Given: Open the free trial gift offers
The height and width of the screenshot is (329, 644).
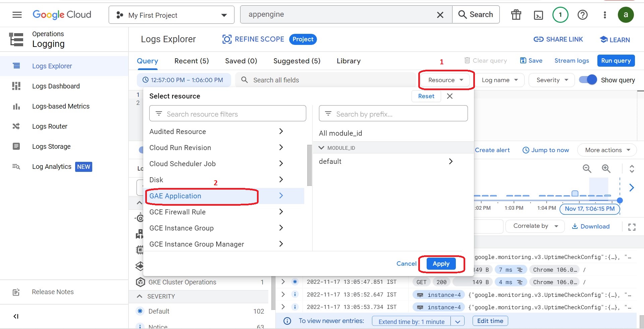Looking at the screenshot, I should tap(516, 15).
